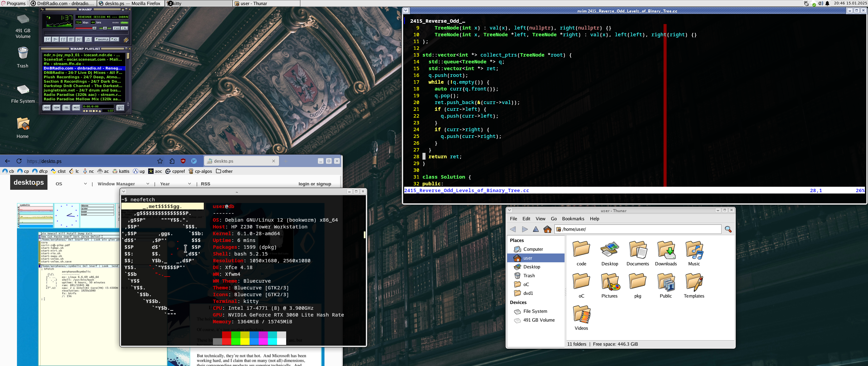Viewport: 868px width, 366px height.
Task: Toggle Winamp repeat mode button
Action: 115,40
